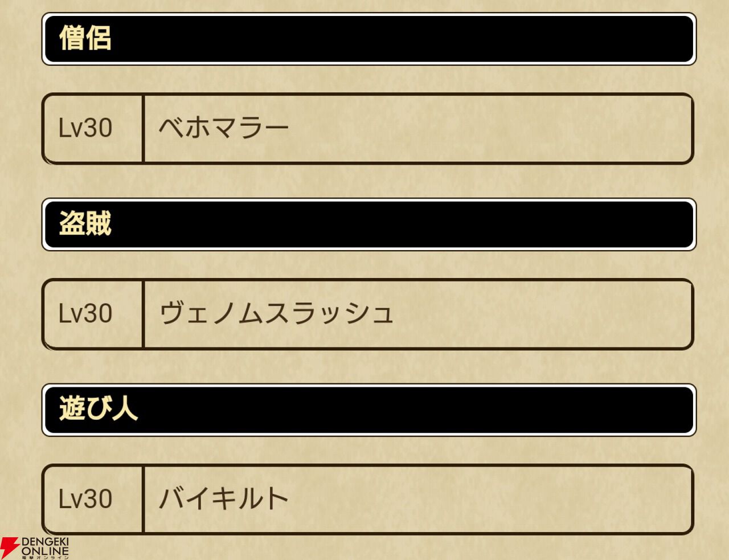Click the Dengeki Online red lightning bolt icon

pyautogui.click(x=10, y=547)
